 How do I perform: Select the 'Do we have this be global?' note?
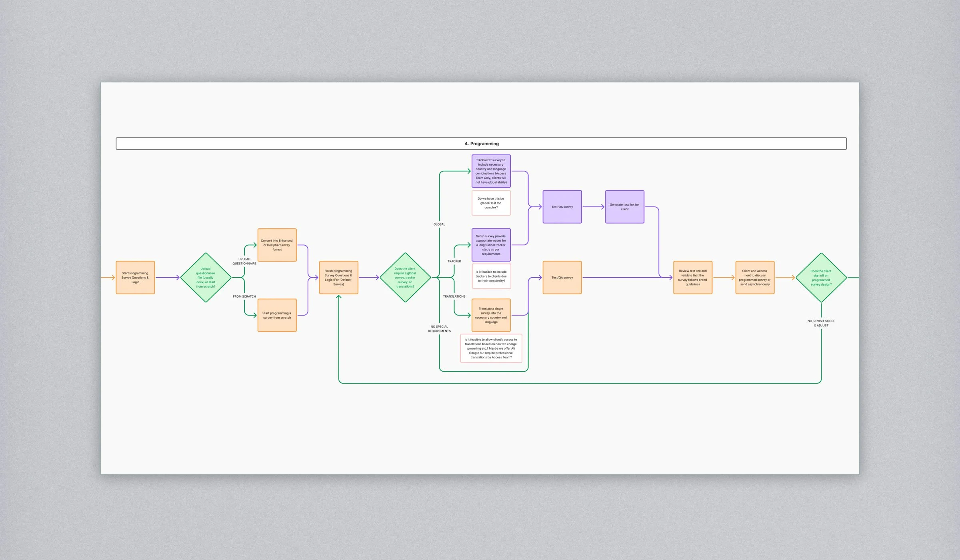[x=491, y=203]
